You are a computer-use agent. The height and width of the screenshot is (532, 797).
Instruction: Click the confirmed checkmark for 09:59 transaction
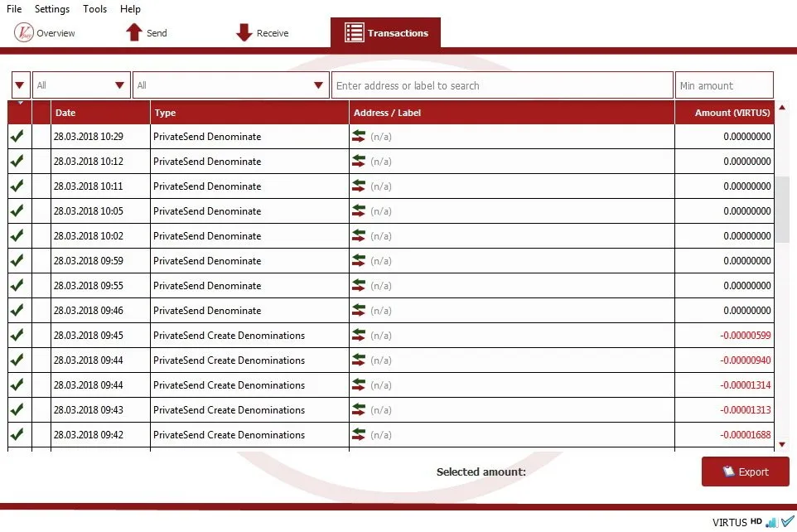(x=17, y=260)
